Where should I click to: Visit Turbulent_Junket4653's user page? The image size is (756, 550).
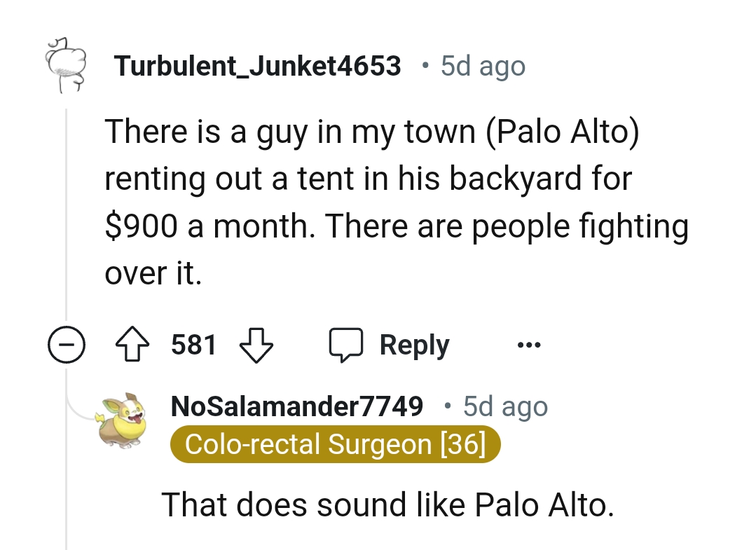tap(259, 65)
